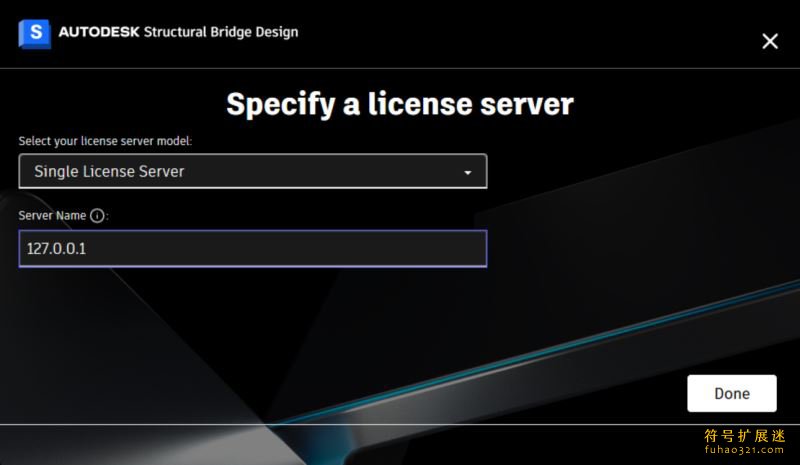
Task: Click the 'Select your license server model:' label
Action: (105, 141)
